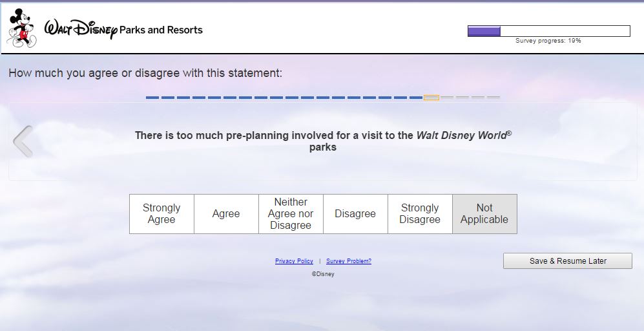Image resolution: width=644 pixels, height=331 pixels.
Task: Click the last gray question step dash
Action: pos(493,98)
